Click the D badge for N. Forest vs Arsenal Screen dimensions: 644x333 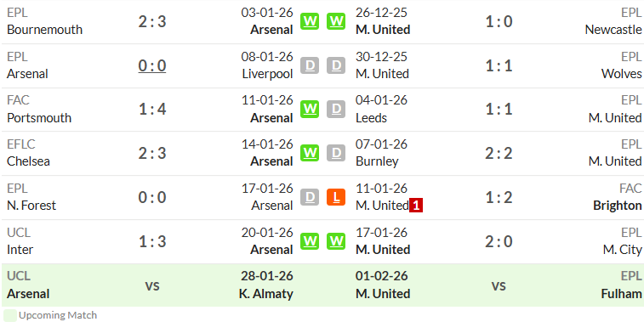tap(310, 197)
